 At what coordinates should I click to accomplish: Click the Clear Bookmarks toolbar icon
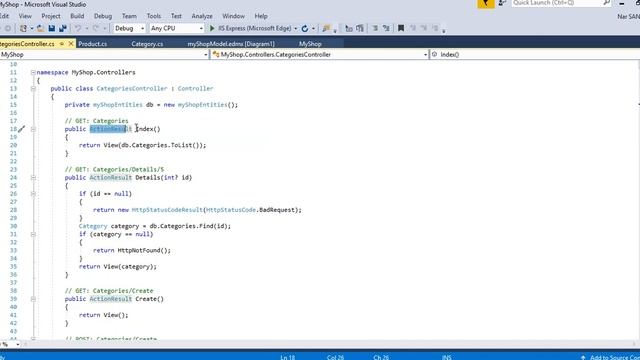[435, 28]
